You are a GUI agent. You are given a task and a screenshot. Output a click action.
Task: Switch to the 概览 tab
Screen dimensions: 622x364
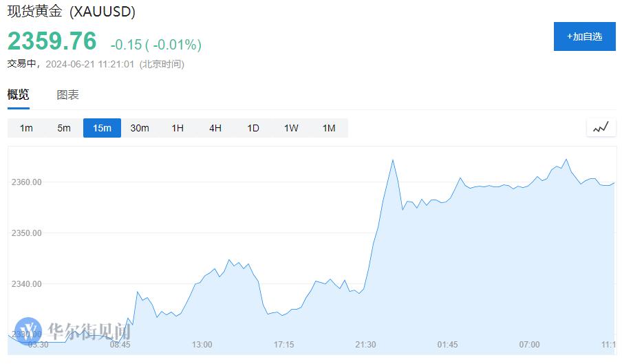[19, 95]
